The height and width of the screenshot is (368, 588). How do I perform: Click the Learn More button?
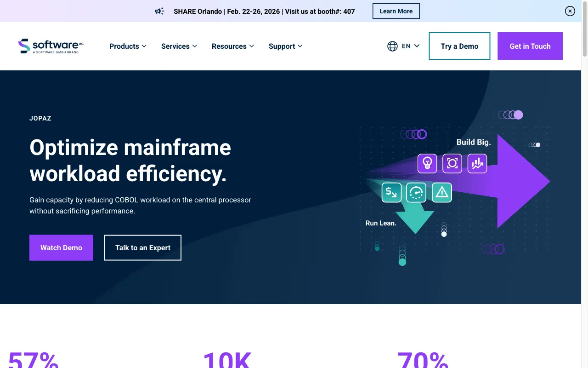point(396,11)
